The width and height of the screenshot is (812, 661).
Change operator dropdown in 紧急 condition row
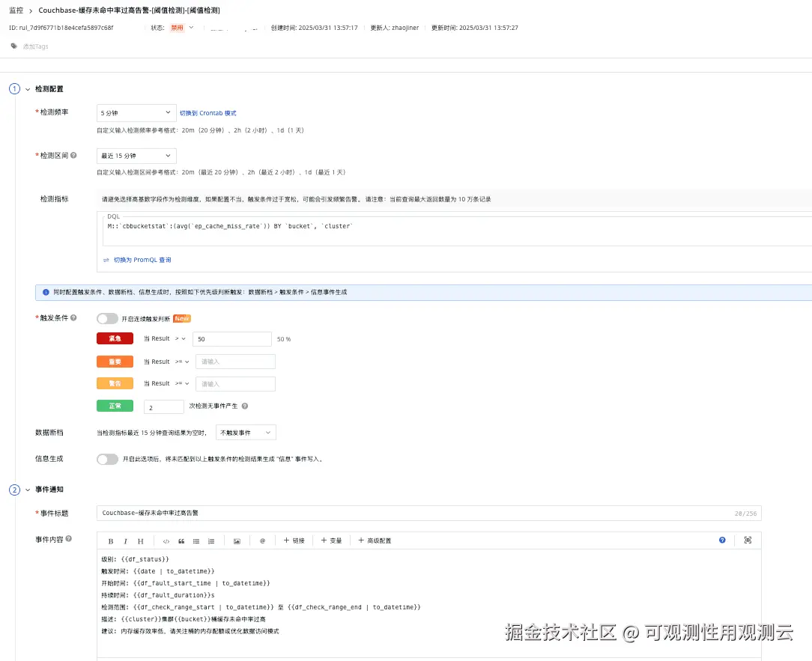(x=181, y=338)
